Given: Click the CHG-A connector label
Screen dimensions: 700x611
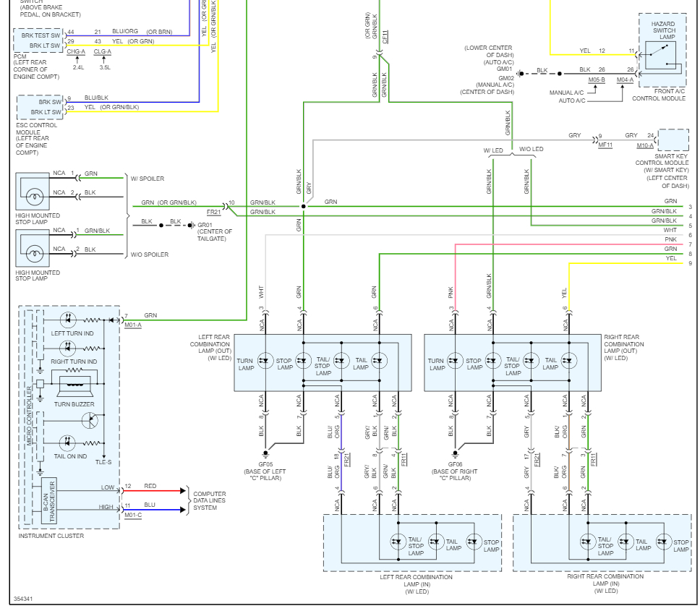Looking at the screenshot, I should tap(76, 51).
